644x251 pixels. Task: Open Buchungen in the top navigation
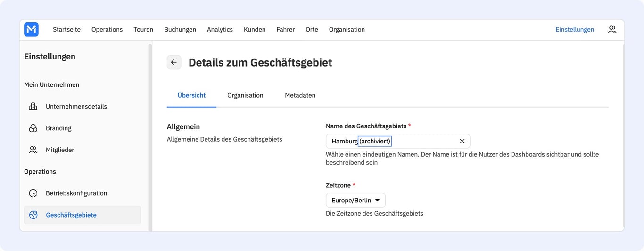(x=180, y=29)
